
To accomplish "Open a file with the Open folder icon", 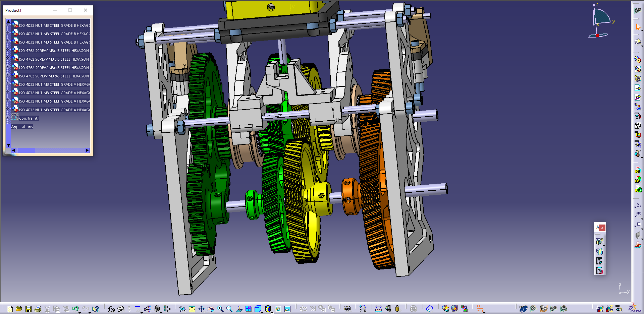I will 19,309.
